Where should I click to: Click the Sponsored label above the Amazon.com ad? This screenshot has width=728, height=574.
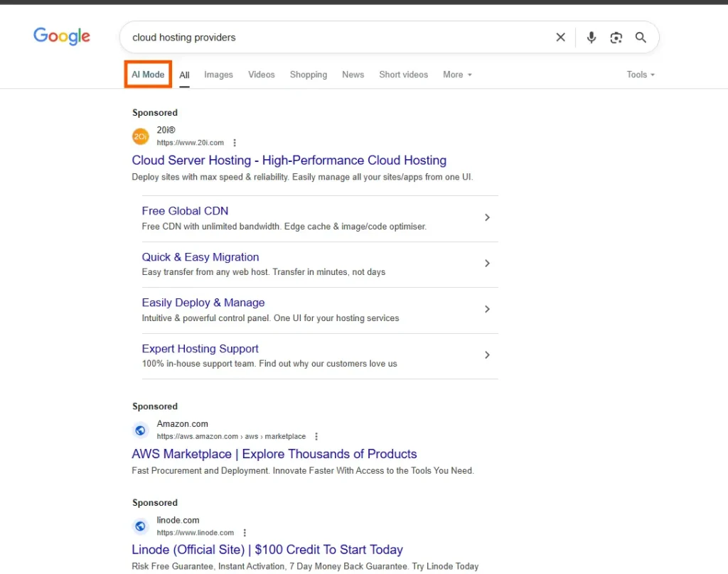154,406
